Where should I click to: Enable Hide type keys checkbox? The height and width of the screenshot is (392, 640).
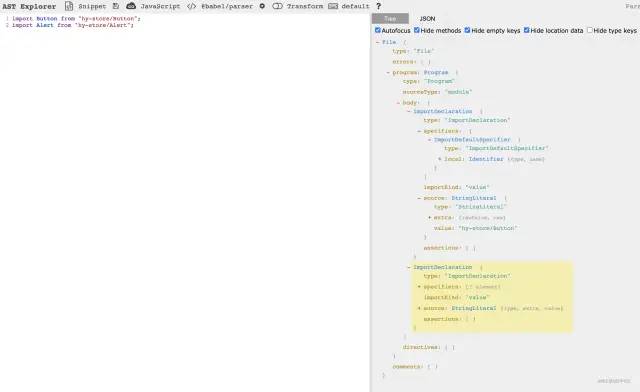589,30
